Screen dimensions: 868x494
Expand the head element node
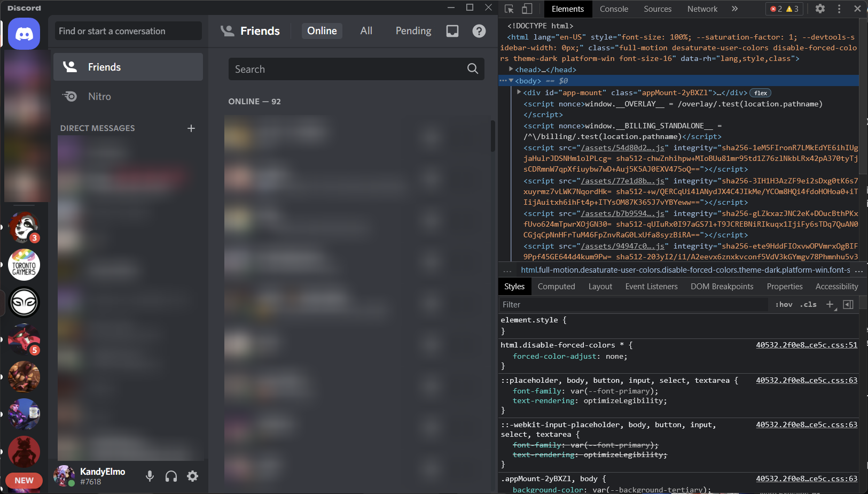coord(511,70)
